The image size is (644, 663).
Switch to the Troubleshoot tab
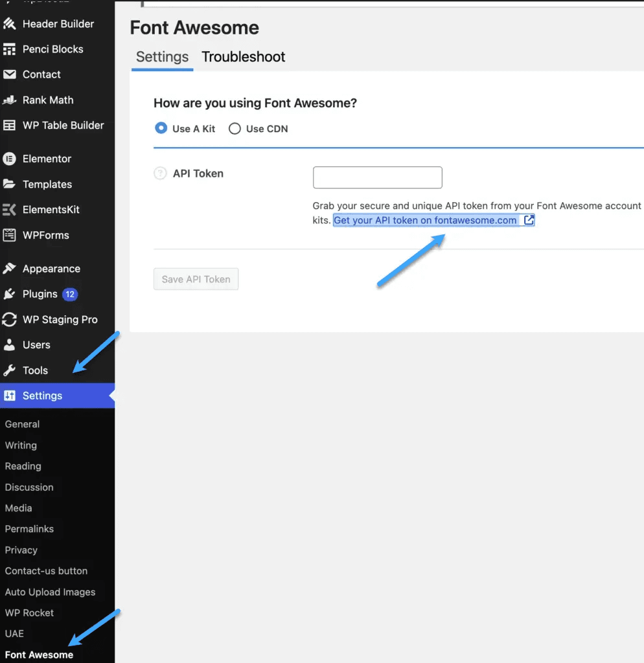[x=243, y=57]
